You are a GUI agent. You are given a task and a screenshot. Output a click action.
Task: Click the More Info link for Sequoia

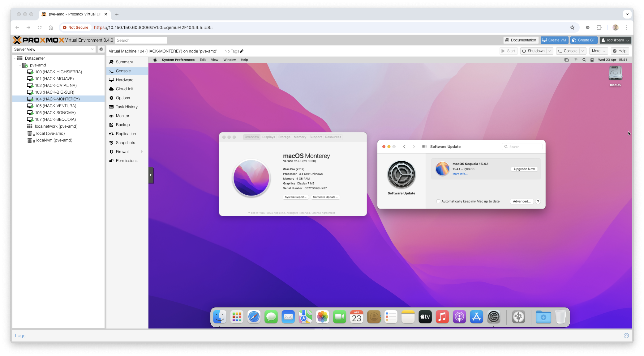460,174
